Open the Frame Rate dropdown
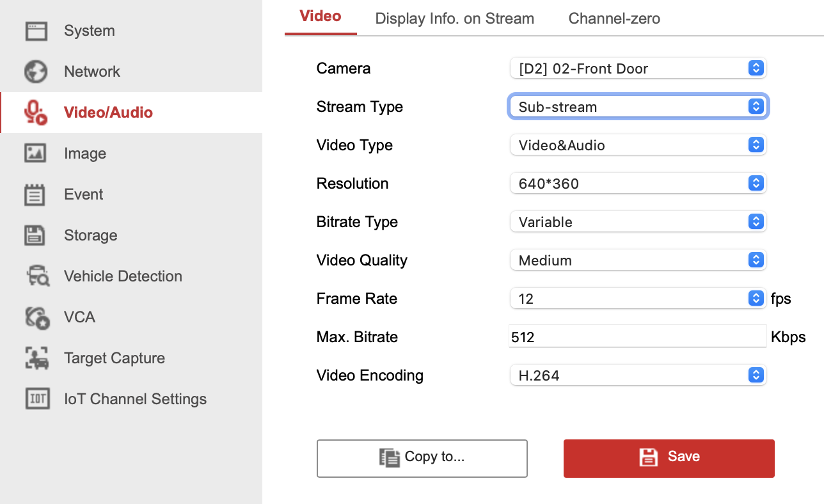The width and height of the screenshot is (824, 504). click(638, 299)
